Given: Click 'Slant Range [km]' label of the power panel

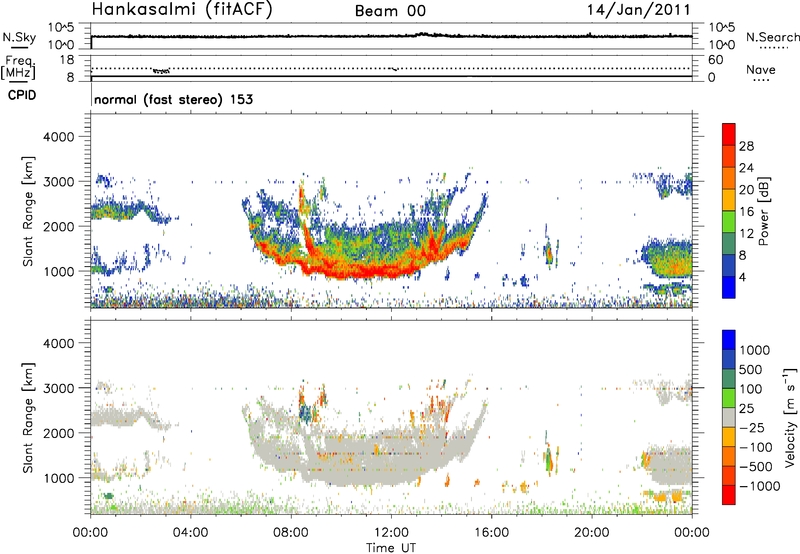Looking at the screenshot, I should [x=27, y=211].
